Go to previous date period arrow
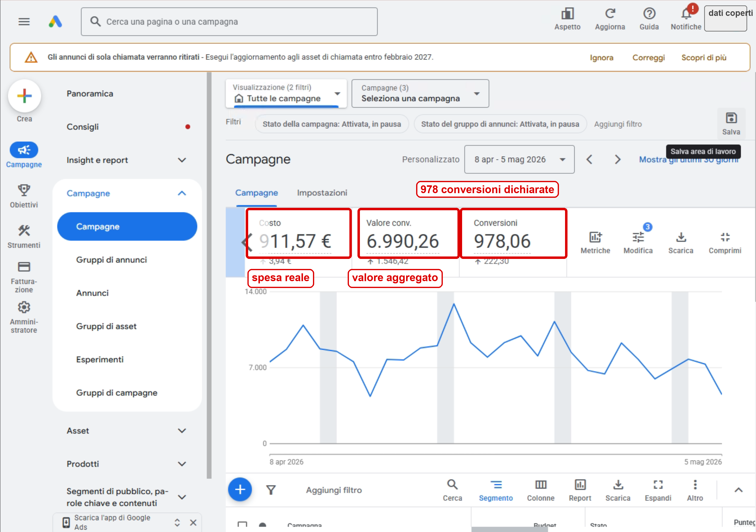Screen dimensions: 756x532 pos(589,160)
